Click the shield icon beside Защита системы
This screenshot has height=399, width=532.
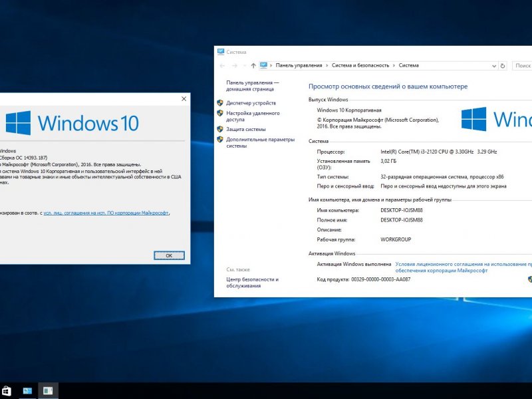point(220,129)
